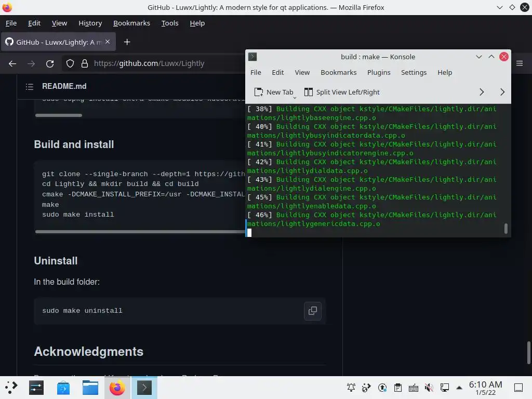The image size is (532, 399).
Task: Copy the sudo make uninstall command
Action: [x=312, y=311]
